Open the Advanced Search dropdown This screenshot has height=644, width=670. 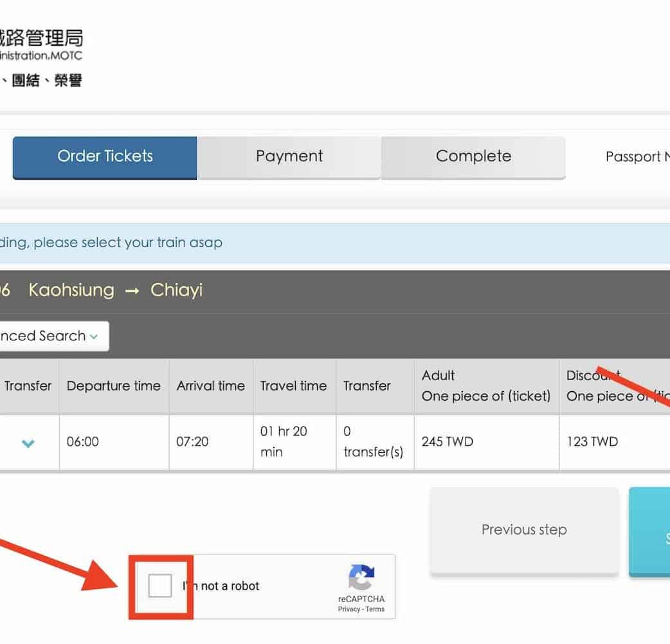pos(51,336)
